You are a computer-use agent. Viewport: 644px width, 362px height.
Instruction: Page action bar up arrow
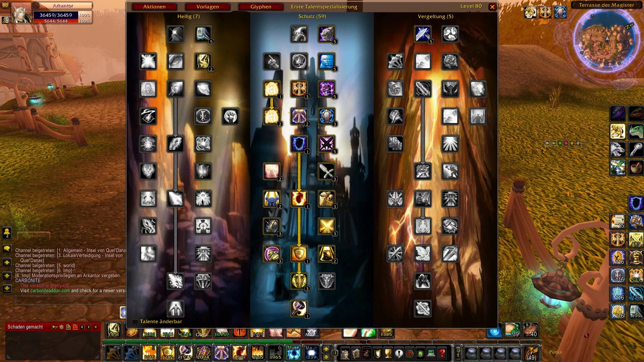pyautogui.click(x=326, y=349)
